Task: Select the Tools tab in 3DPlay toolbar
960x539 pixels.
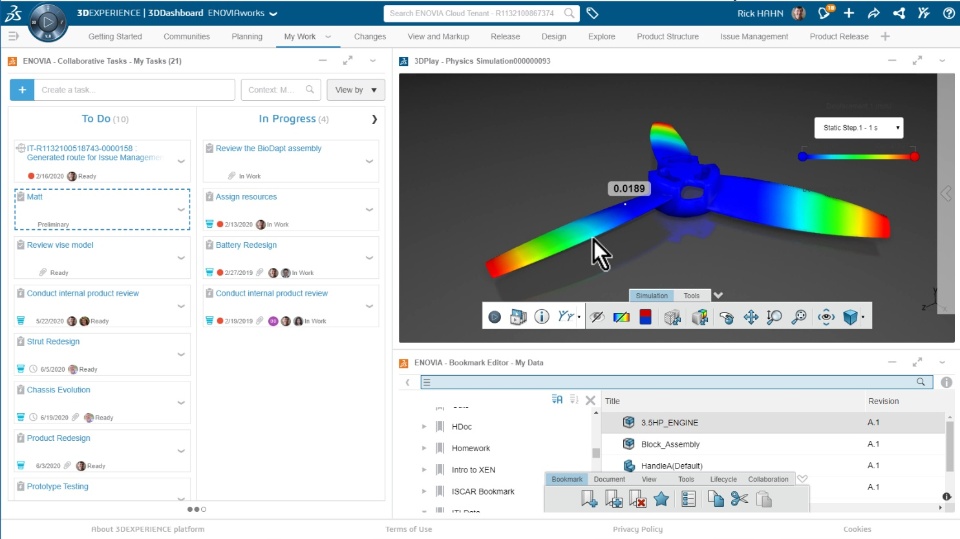Action: point(691,295)
